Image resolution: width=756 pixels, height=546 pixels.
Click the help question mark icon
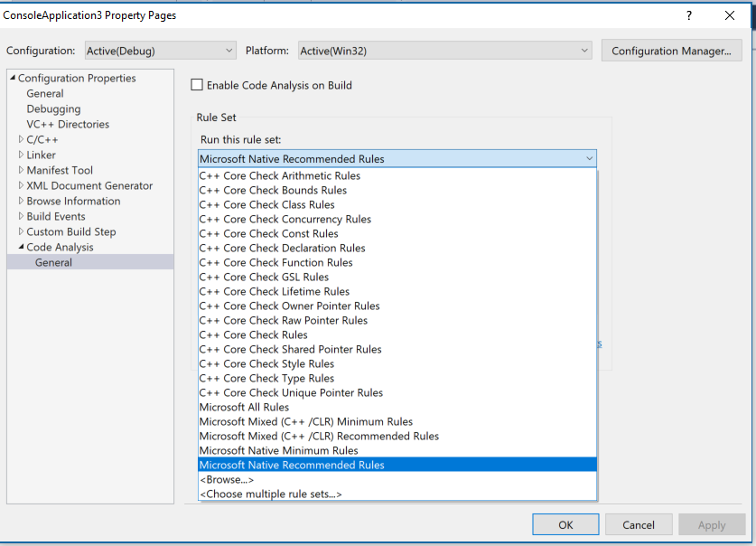pos(688,15)
